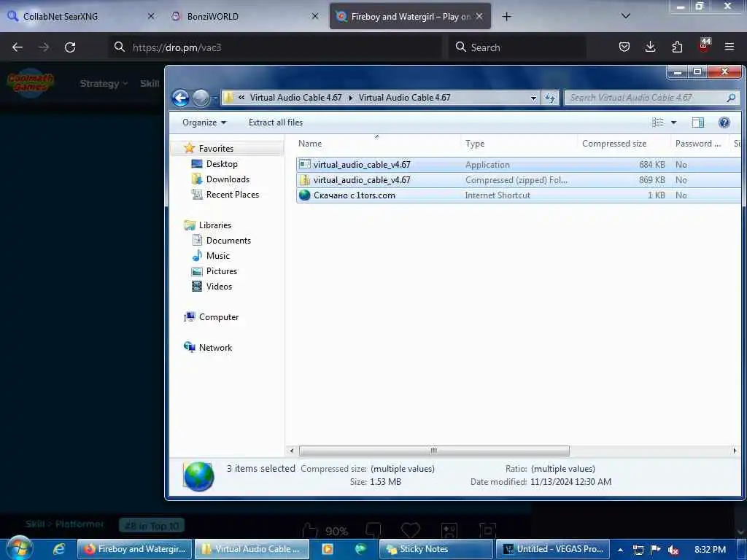This screenshot has height=560, width=747.
Task: Open Explorer help icon
Action: [x=724, y=122]
